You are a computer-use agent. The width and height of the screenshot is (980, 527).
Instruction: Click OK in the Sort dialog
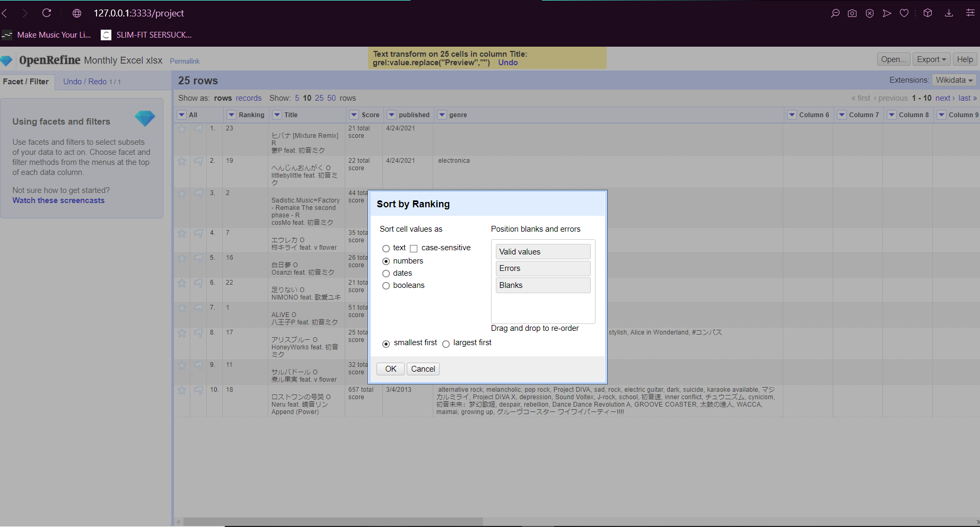390,369
